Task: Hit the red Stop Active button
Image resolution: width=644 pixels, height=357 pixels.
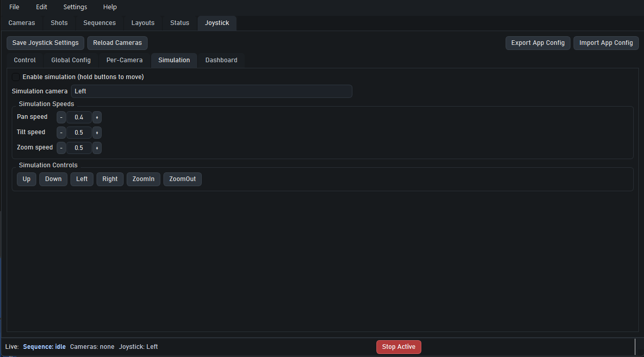Action: pyautogui.click(x=399, y=347)
